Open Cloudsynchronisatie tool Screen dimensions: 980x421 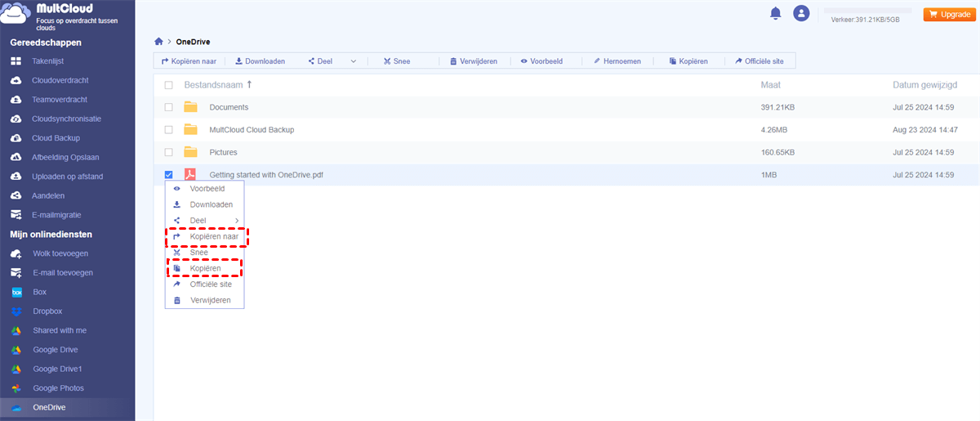click(x=67, y=119)
